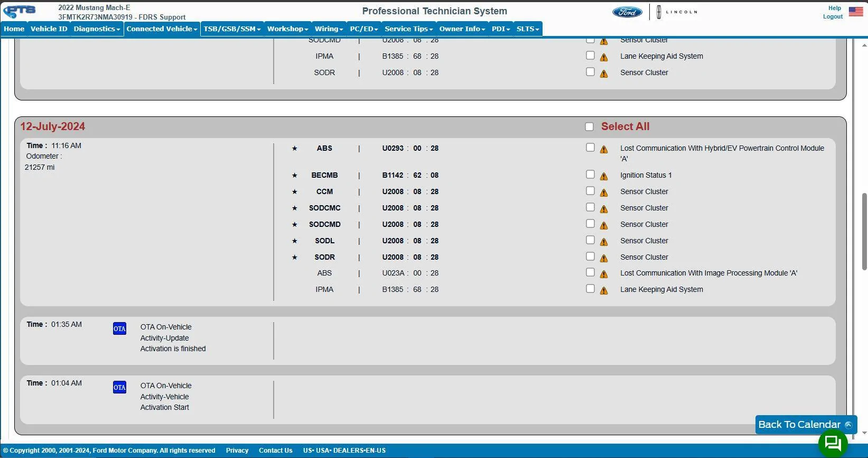The image size is (868, 458).
Task: Click warning icon for BECMB B1142 code
Action: pos(604,177)
